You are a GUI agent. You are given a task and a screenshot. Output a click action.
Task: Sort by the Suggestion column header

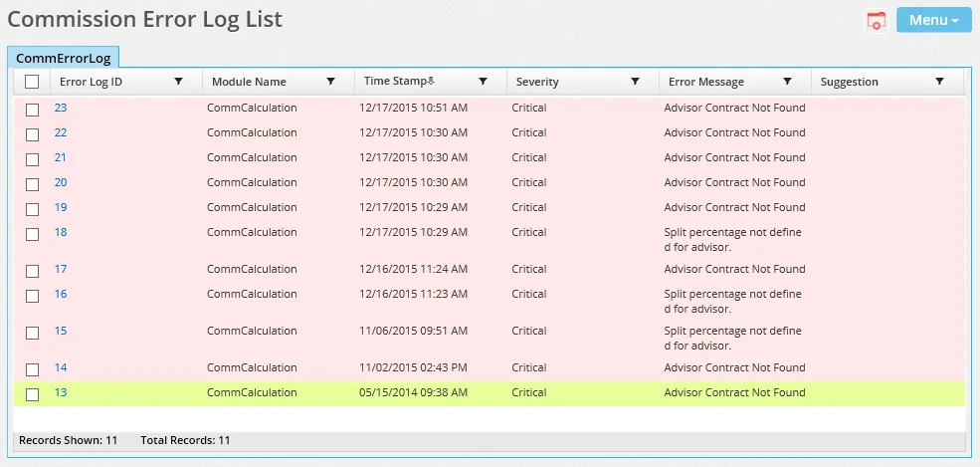coord(850,82)
